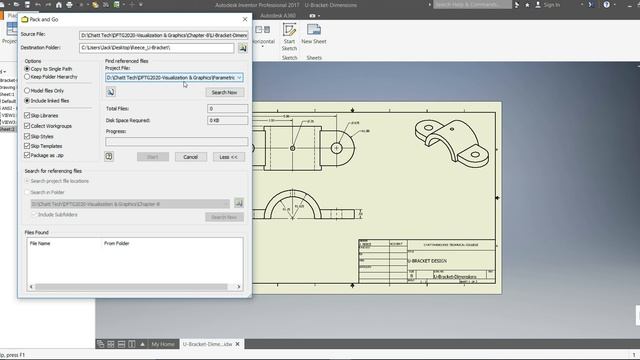
Task: Select Model files Only option
Action: tap(27, 91)
